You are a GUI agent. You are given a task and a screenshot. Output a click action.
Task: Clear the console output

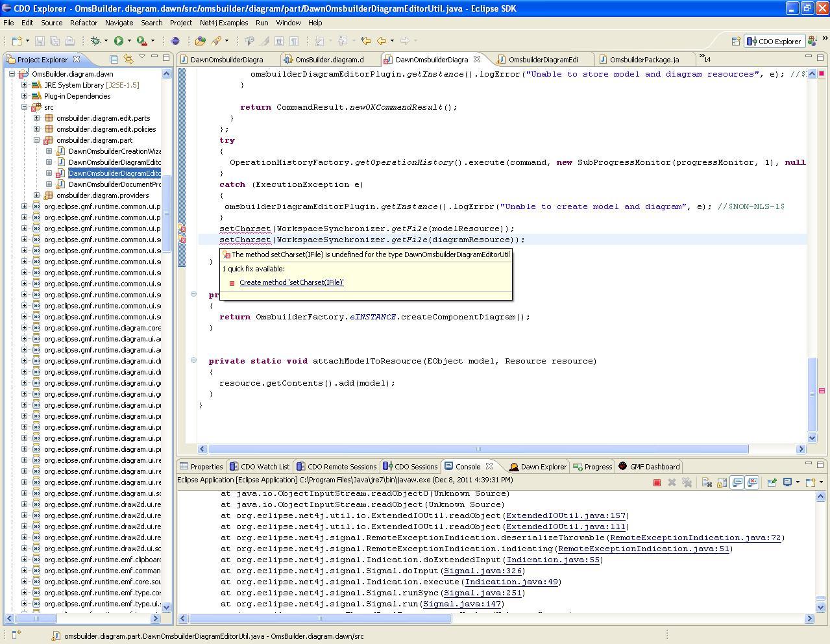point(707,482)
